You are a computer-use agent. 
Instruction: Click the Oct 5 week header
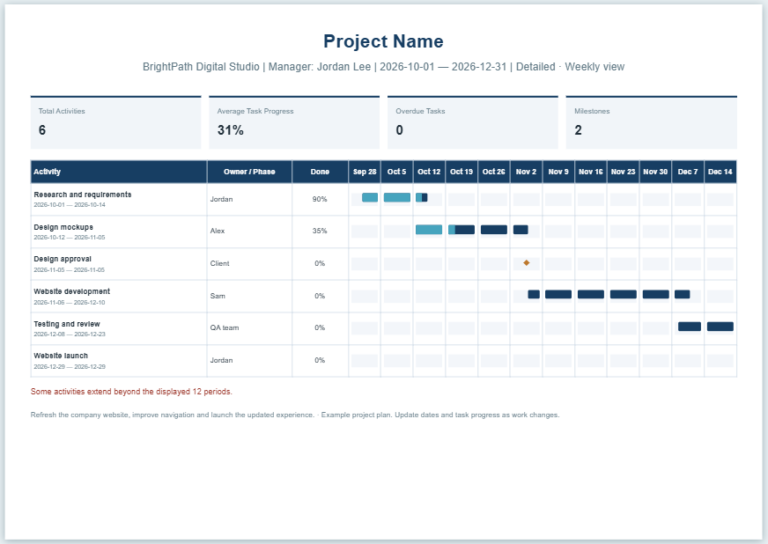pos(397,172)
